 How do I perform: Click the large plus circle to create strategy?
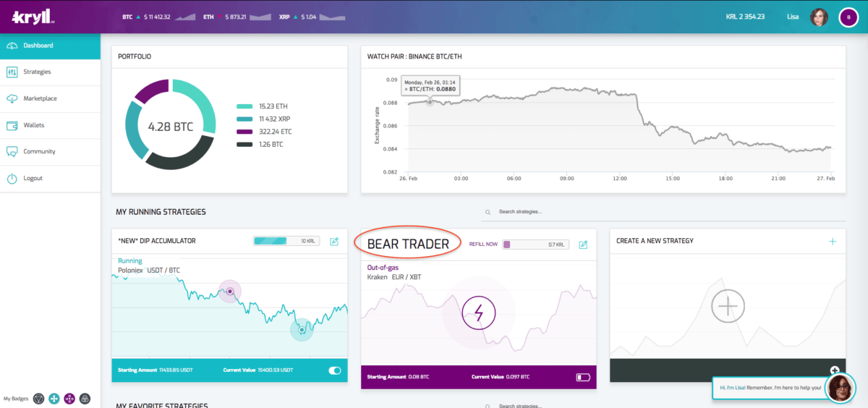tap(727, 307)
